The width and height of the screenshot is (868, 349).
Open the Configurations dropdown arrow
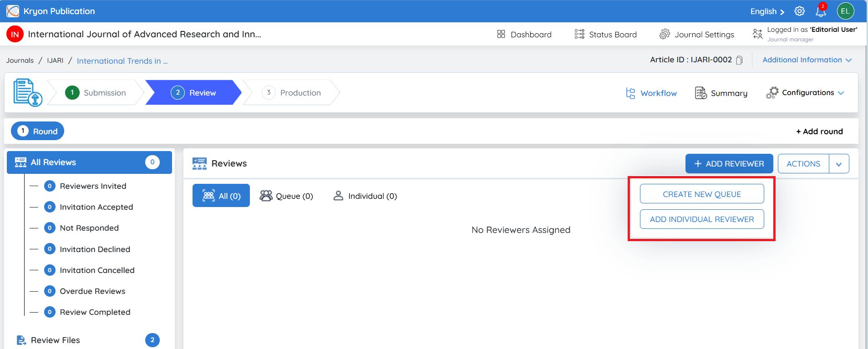point(841,93)
